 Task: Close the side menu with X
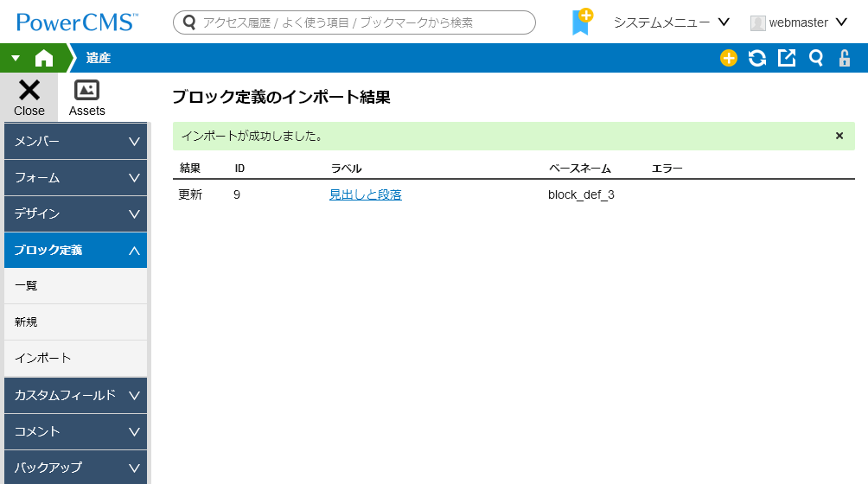tap(29, 98)
